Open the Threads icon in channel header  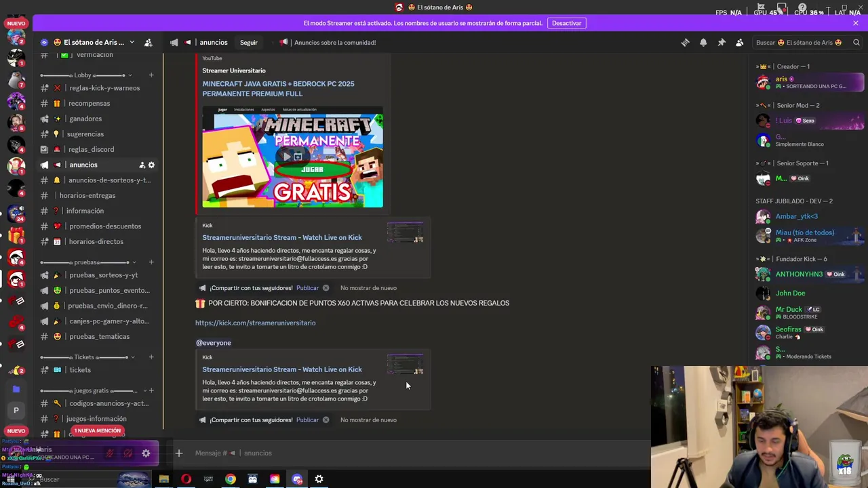pyautogui.click(x=685, y=43)
